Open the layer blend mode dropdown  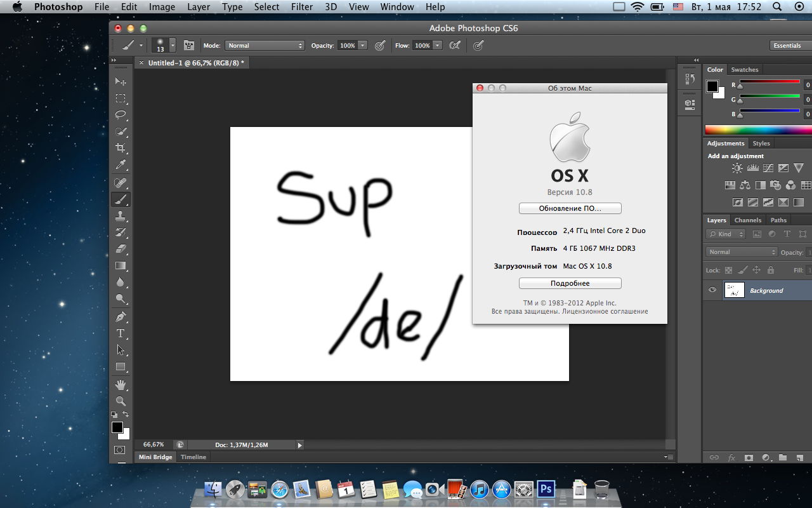742,252
